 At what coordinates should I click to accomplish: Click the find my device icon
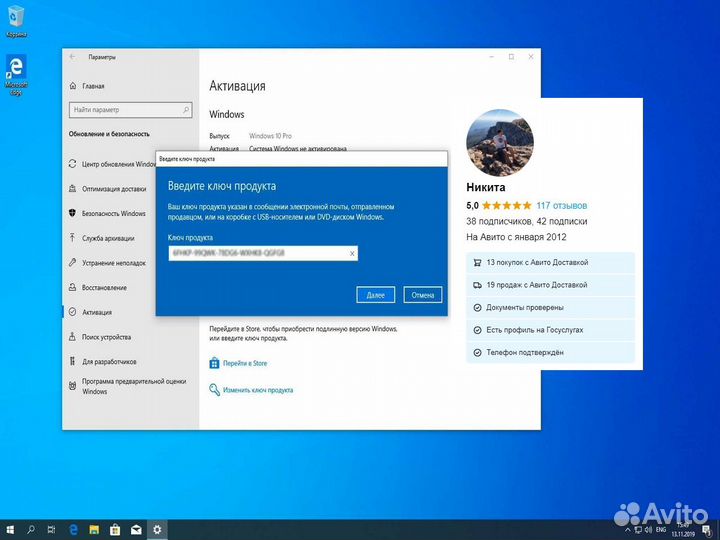[73, 337]
